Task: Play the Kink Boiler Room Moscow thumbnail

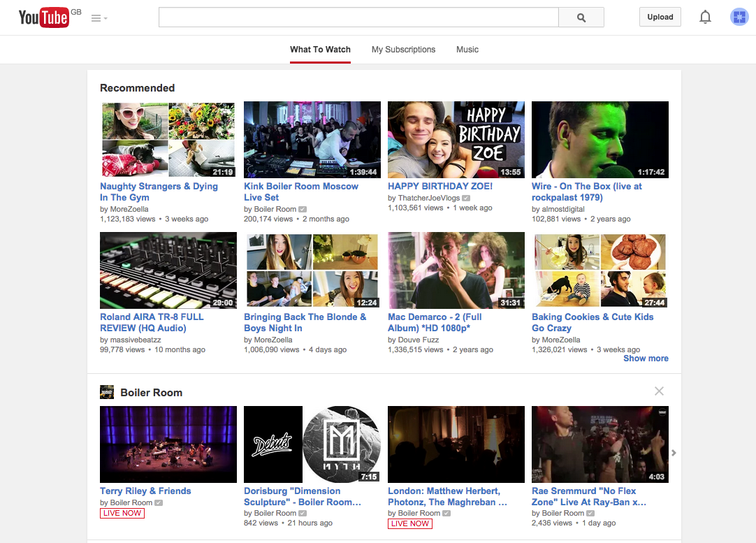Action: coord(312,140)
